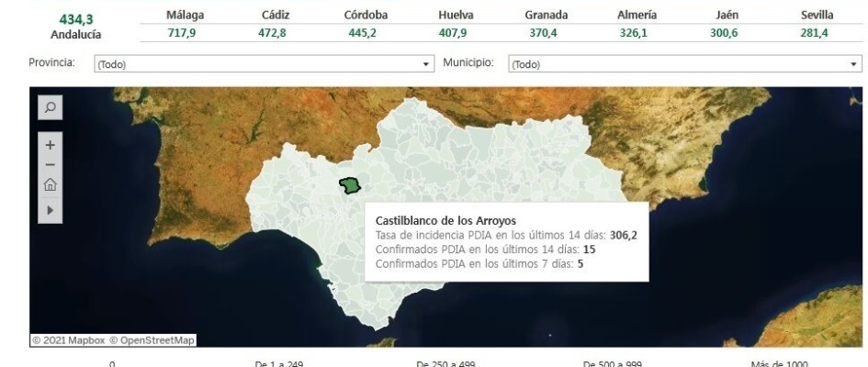Click 14-day confirmed value 15 in tooltip
Screen dimensions: 868x367
(x=589, y=250)
